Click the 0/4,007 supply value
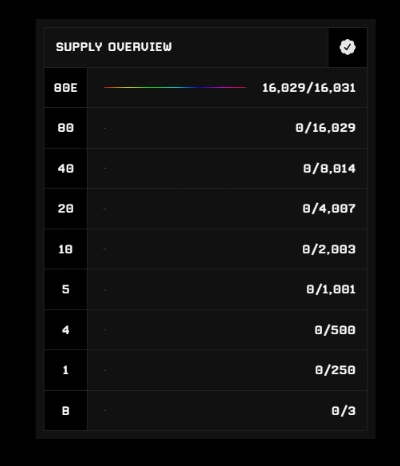Screen dimensions: 400x466 tap(329, 209)
